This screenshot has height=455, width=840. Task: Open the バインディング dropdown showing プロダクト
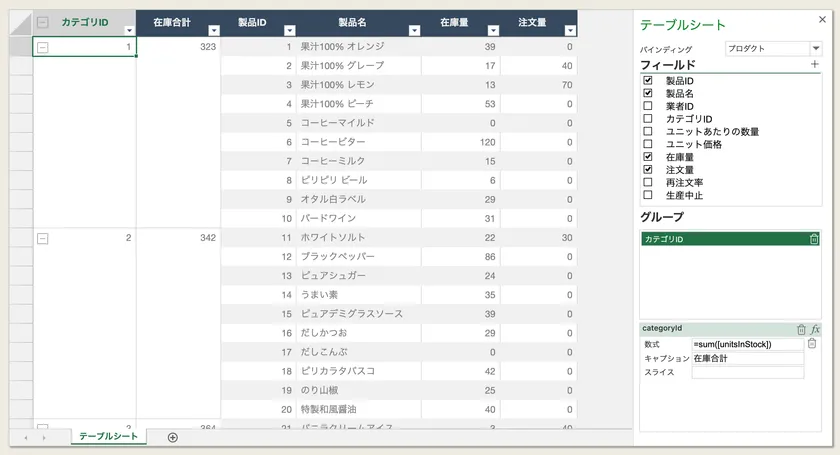(x=774, y=48)
